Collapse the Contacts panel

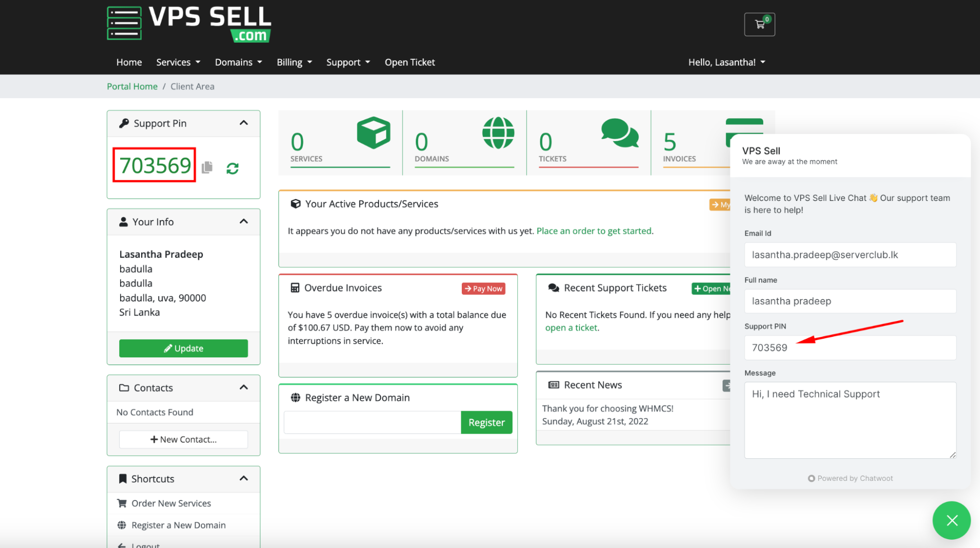[244, 388]
